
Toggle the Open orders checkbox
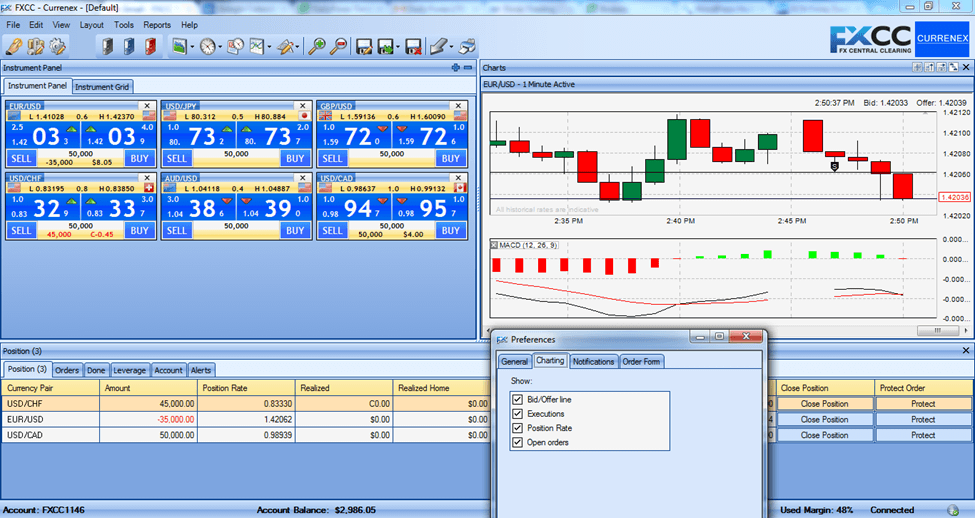tap(517, 442)
